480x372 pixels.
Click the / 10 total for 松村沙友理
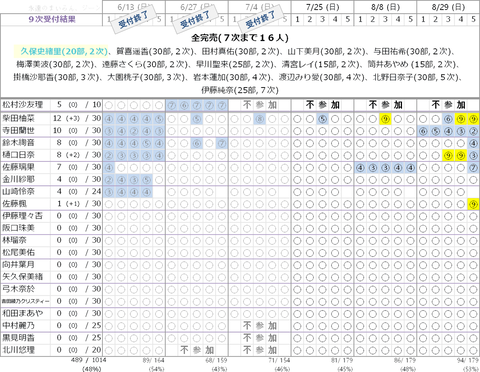tap(93, 105)
